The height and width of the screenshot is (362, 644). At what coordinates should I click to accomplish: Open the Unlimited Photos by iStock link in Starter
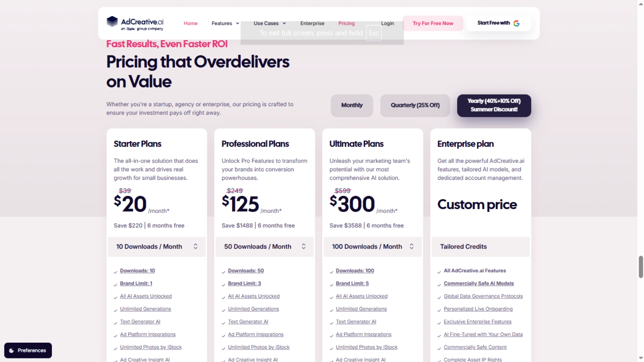pyautogui.click(x=151, y=347)
